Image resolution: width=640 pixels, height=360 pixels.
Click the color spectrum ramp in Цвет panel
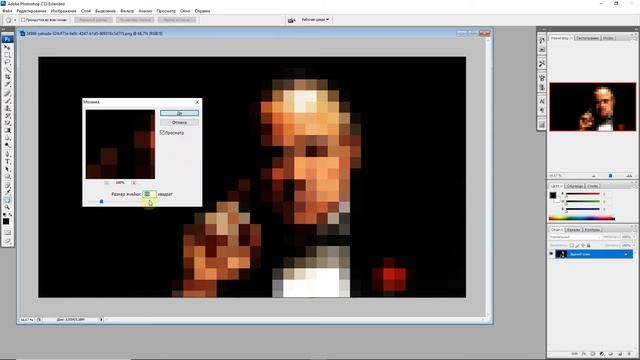click(582, 218)
